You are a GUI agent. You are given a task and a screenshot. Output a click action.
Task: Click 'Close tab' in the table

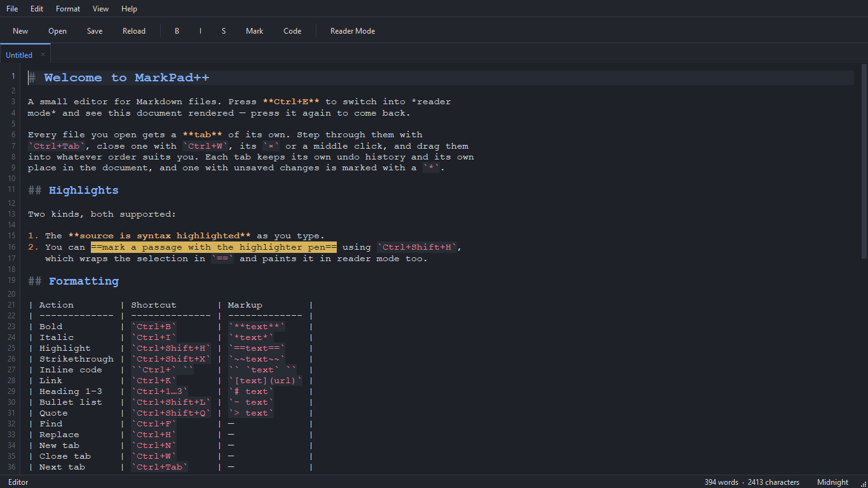(65, 456)
